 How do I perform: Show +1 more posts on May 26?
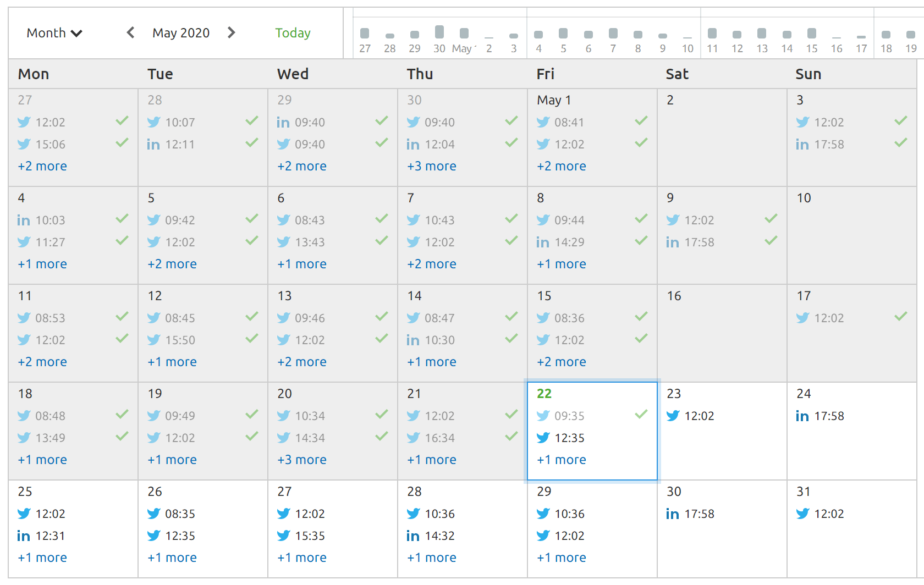tap(172, 558)
